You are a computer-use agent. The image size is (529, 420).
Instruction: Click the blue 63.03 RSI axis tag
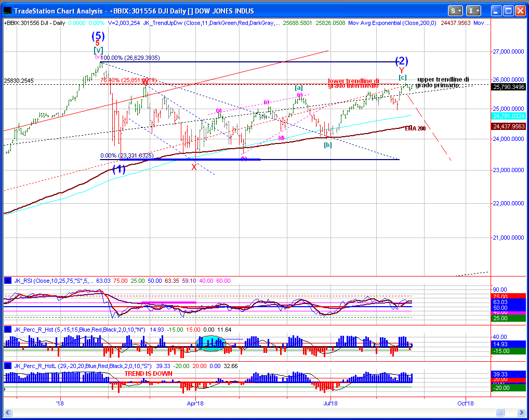tap(508, 302)
